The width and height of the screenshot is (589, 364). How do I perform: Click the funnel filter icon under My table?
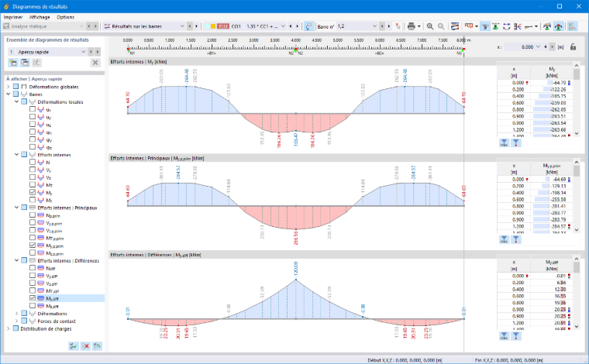pyautogui.click(x=516, y=143)
